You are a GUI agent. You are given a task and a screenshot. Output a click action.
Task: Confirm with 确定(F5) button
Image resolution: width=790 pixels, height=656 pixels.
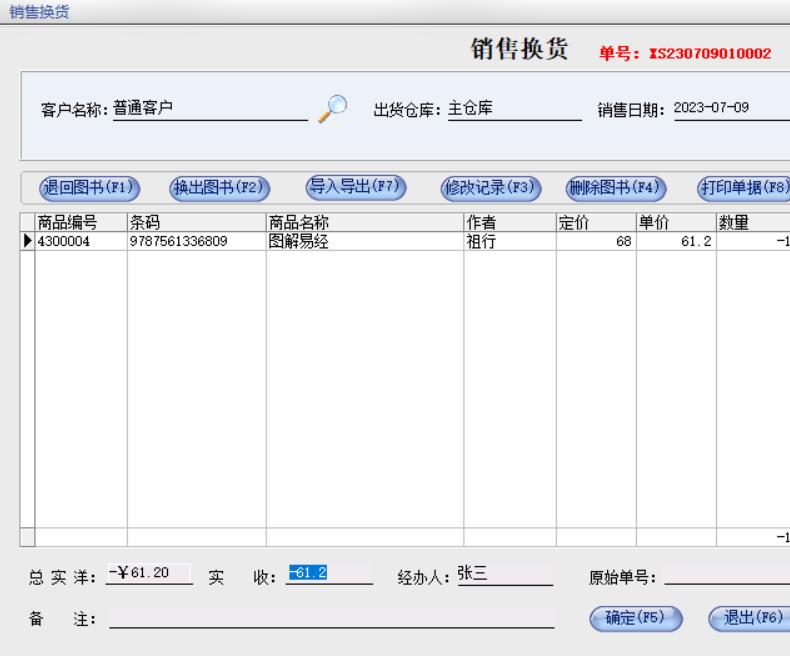click(x=636, y=618)
